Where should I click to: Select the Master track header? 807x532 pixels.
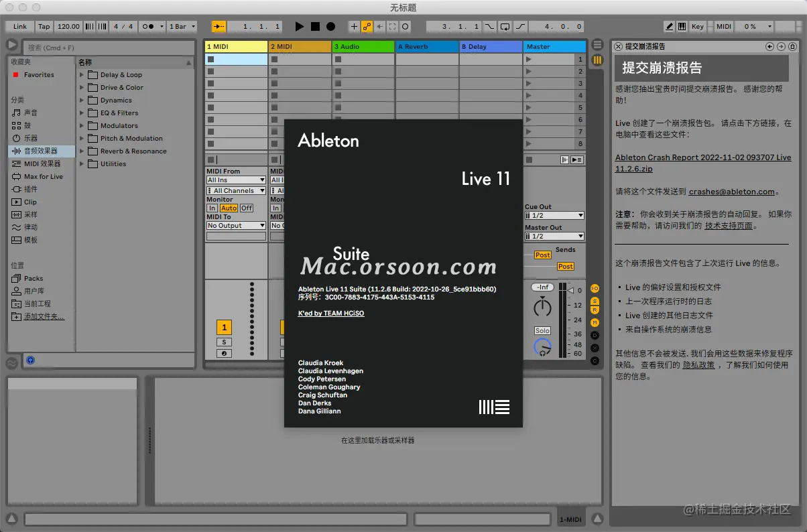click(554, 46)
